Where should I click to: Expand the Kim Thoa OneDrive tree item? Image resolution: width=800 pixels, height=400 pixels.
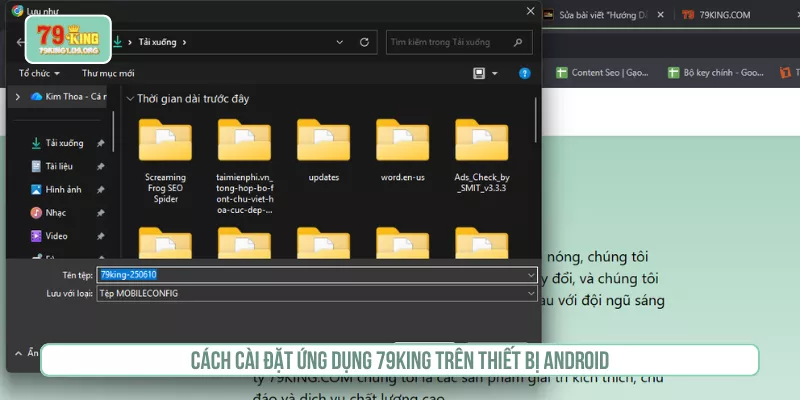click(18, 96)
